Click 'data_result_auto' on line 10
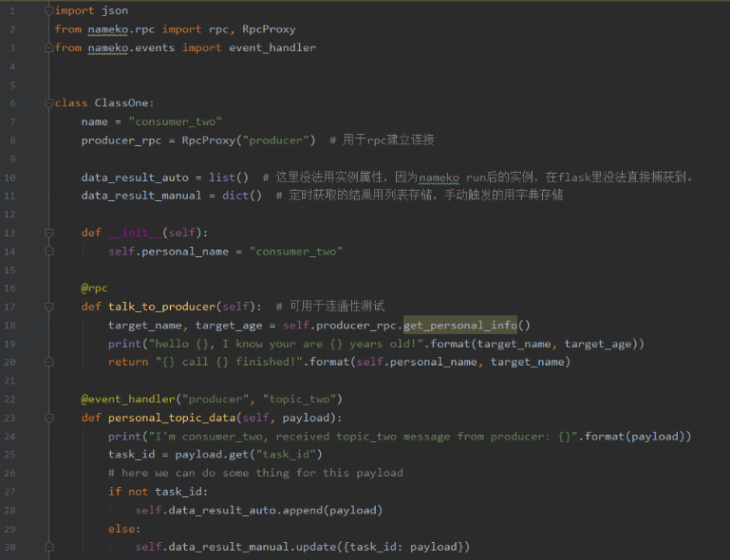The image size is (730, 560). (135, 177)
